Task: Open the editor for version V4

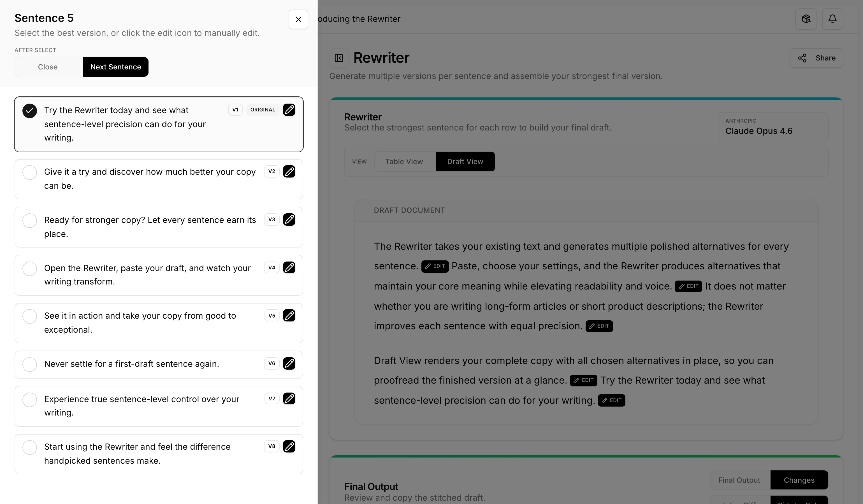Action: click(x=289, y=268)
